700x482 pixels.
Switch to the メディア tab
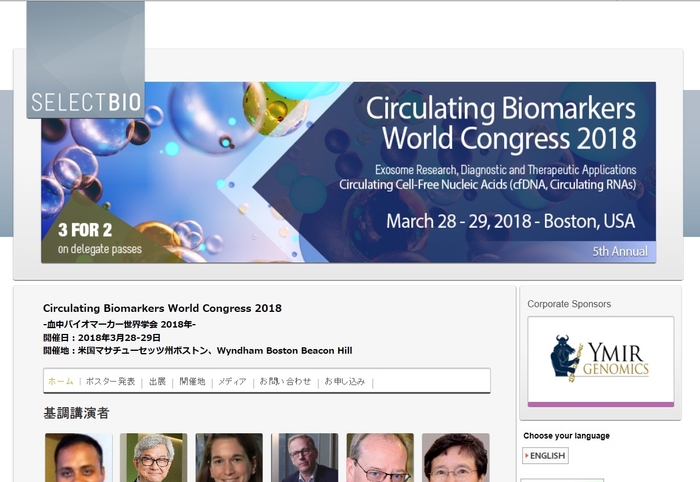coord(232,381)
